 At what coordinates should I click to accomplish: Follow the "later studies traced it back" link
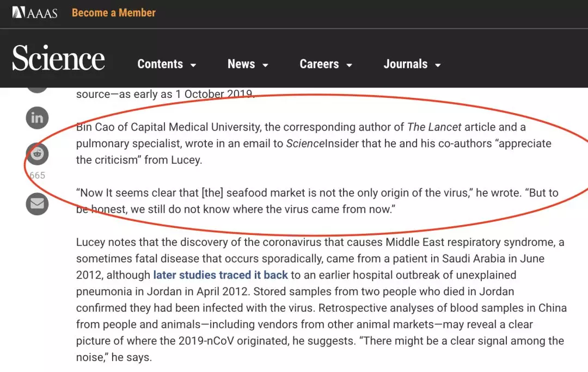[x=220, y=275]
